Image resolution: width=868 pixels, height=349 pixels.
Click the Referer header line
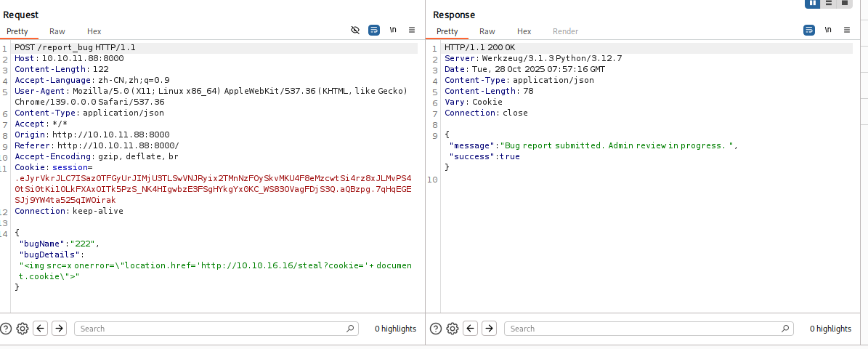tap(97, 145)
